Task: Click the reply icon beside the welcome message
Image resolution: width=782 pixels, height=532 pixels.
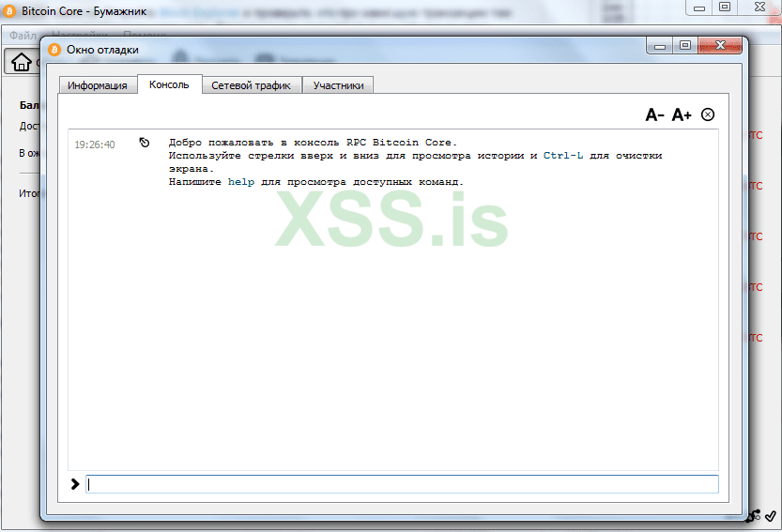Action: click(145, 143)
